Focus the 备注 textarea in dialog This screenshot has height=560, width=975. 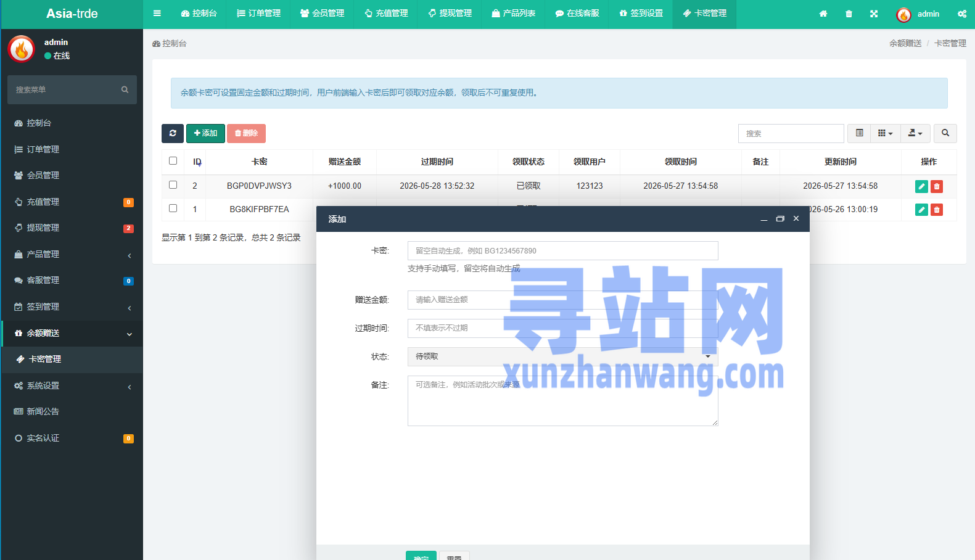[x=562, y=401]
